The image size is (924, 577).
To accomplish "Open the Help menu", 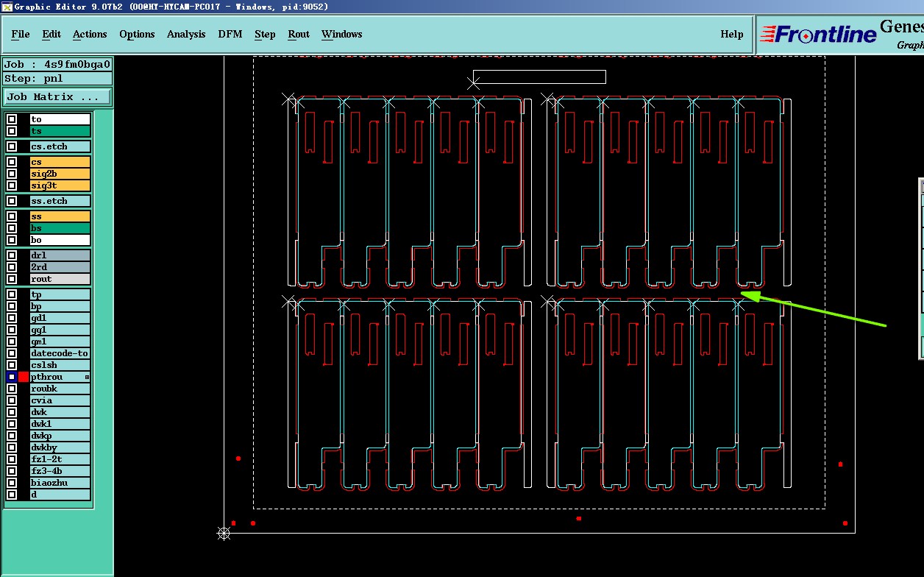I will [731, 34].
